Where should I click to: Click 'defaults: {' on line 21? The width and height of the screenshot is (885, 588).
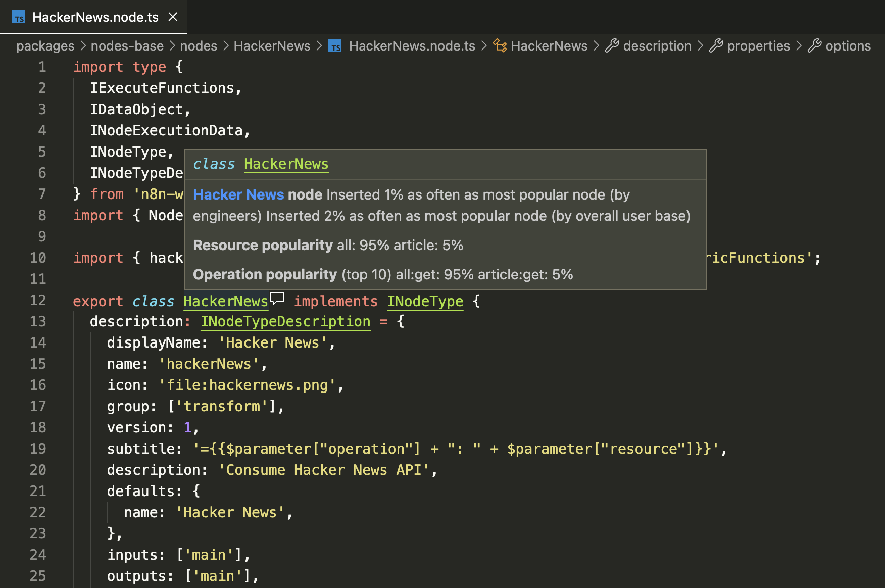coord(154,491)
